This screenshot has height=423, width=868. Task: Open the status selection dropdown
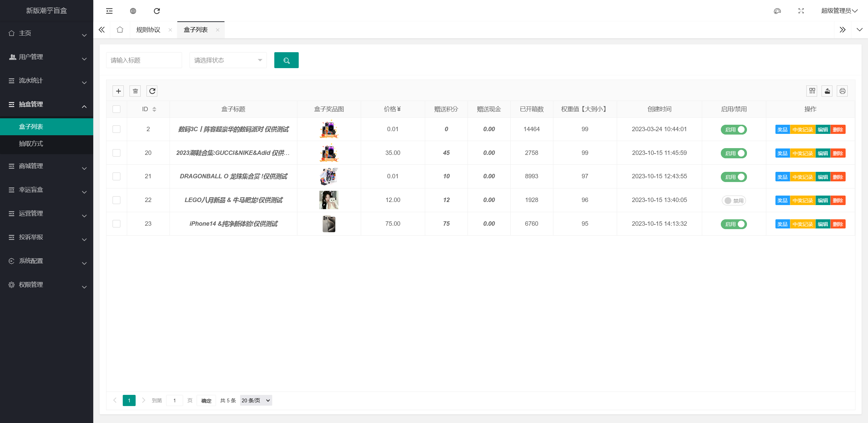coord(228,60)
